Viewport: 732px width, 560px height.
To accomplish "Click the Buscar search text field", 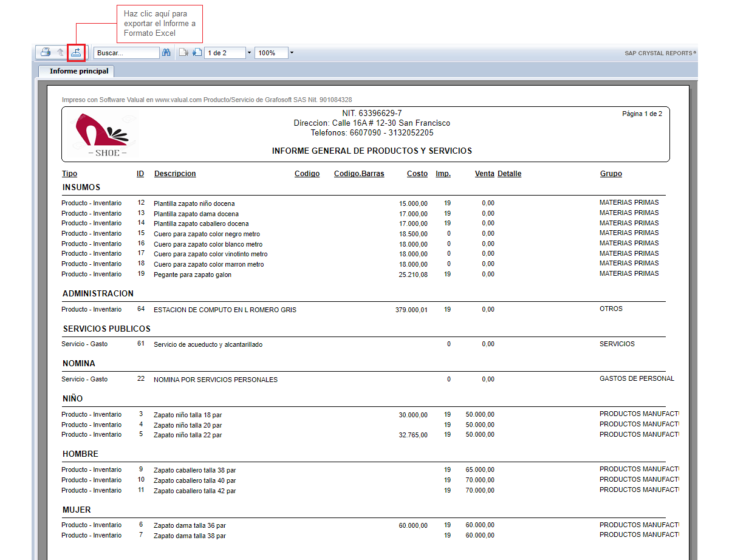I will 127,53.
